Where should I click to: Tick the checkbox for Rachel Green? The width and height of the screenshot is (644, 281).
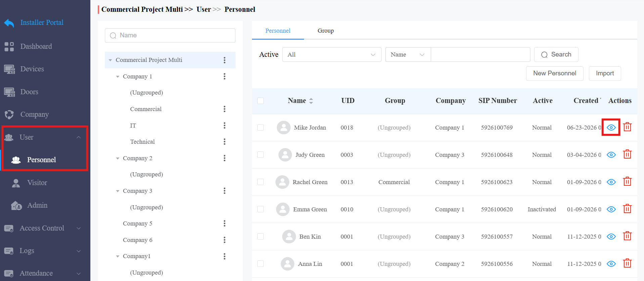point(260,182)
